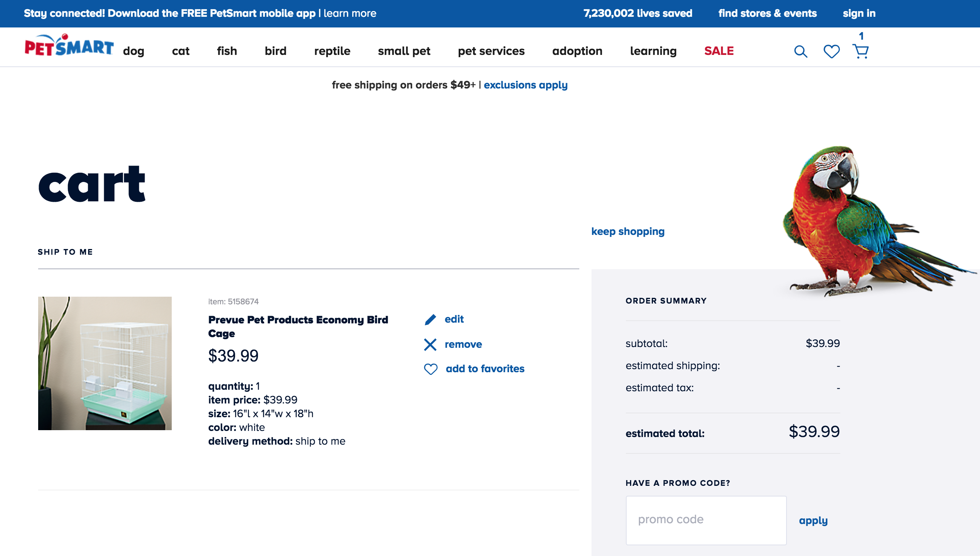Apply the promo code
Image resolution: width=980 pixels, height=556 pixels.
pyautogui.click(x=813, y=521)
